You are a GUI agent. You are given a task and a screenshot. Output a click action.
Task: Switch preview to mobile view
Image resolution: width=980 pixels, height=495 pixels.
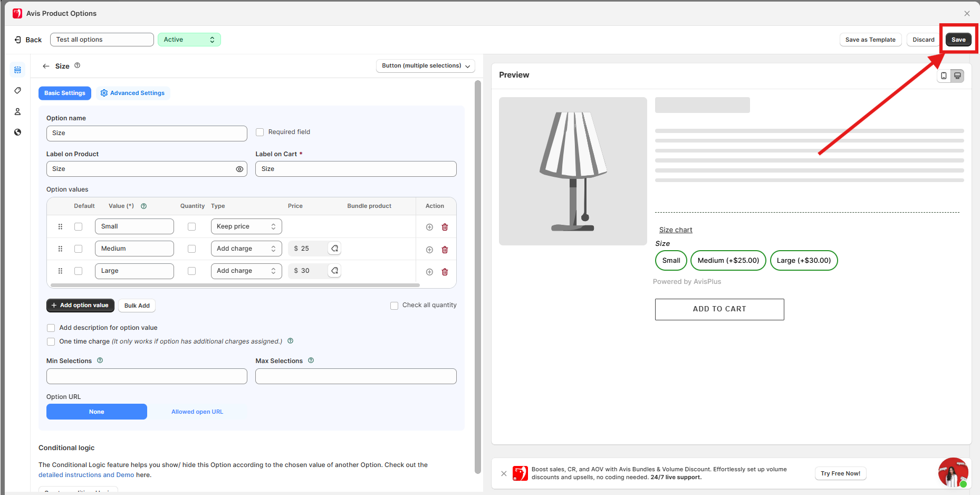(944, 76)
